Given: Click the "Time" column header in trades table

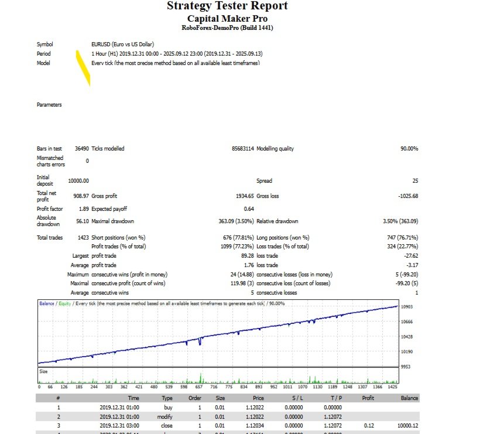Looking at the screenshot, I should pyautogui.click(x=133, y=398).
